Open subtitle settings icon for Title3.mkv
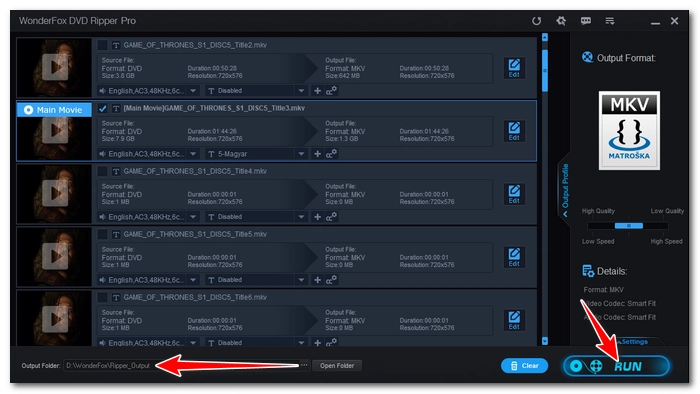The image size is (700, 394). coord(331,153)
